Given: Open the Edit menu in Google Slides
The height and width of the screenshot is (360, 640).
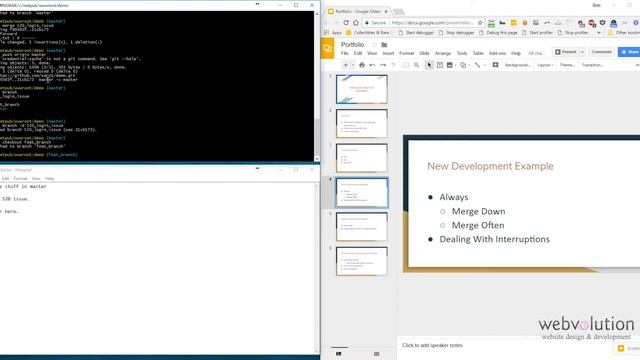Looking at the screenshot, I should tap(358, 53).
